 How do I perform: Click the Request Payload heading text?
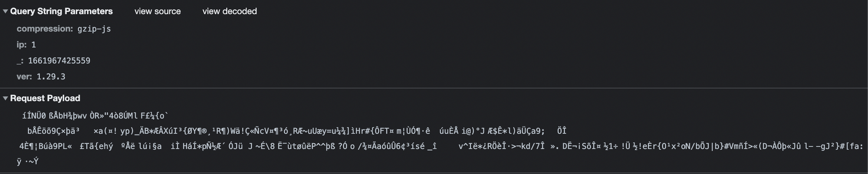click(45, 98)
